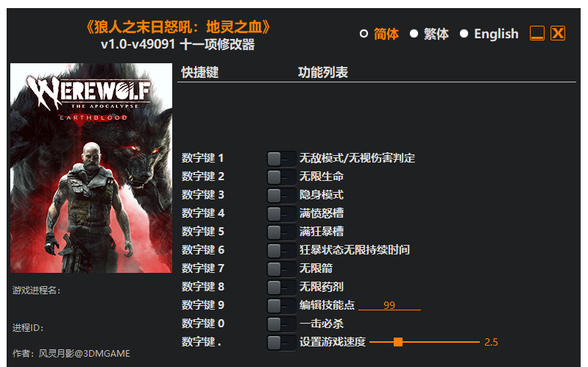Viewport: 588px width, 367px height.
Task: Click 功能列表 column header
Action: click(323, 72)
